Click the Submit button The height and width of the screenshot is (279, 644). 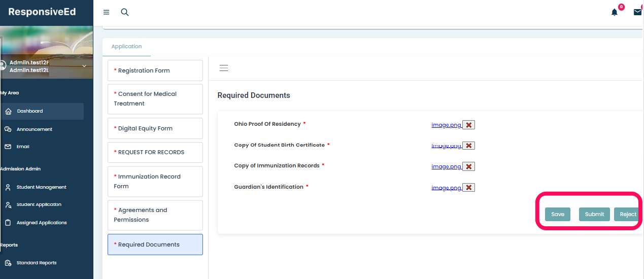point(594,214)
